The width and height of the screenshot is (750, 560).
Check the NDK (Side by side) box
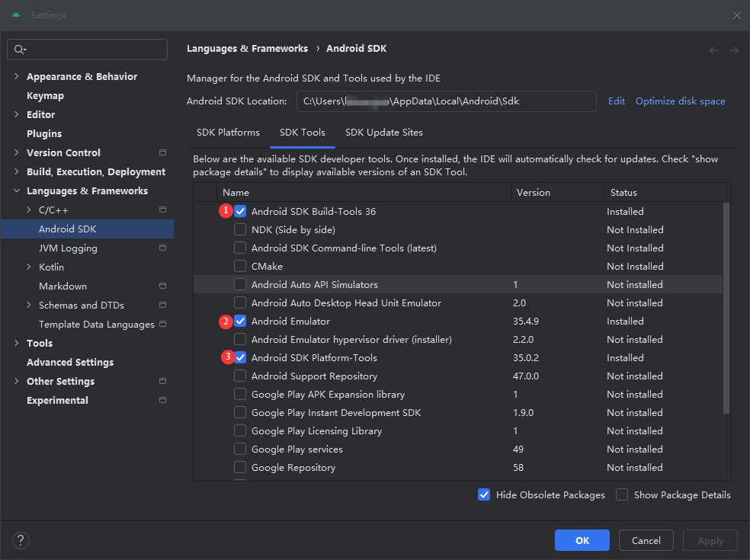point(240,229)
